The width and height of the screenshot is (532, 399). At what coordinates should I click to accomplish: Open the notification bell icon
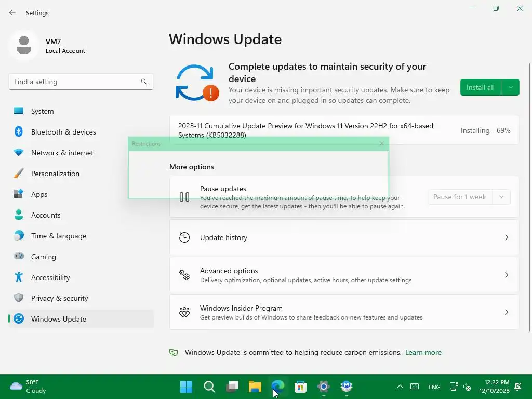point(518,387)
